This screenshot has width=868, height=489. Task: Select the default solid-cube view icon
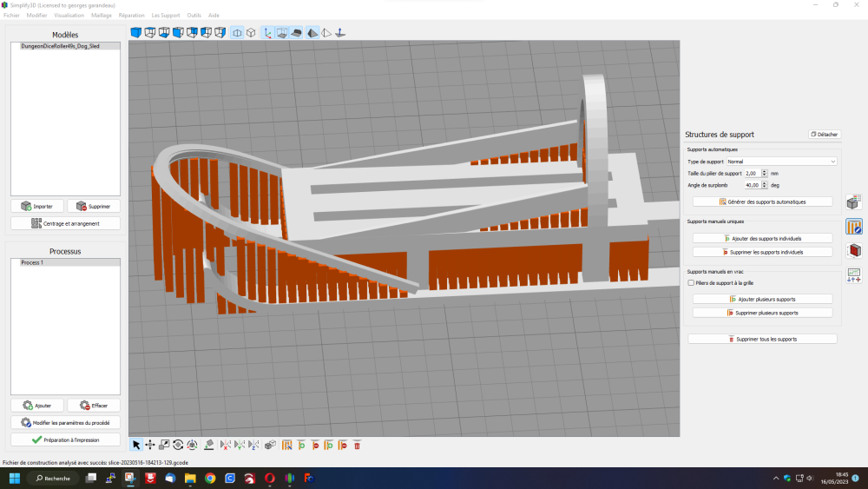[135, 33]
